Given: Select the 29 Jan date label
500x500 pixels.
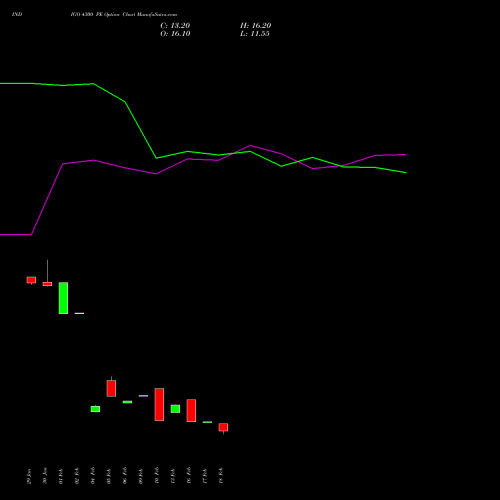Looking at the screenshot, I should (29, 476).
